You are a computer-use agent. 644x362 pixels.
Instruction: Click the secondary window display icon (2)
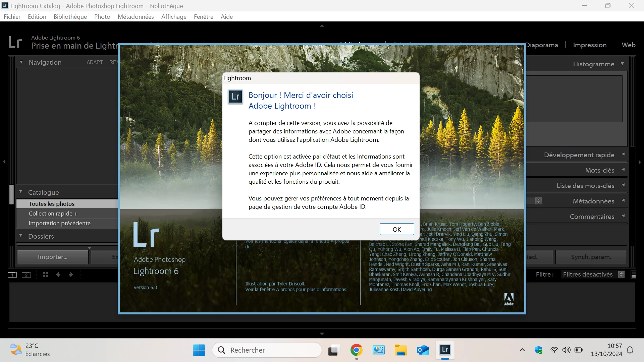coord(26,275)
